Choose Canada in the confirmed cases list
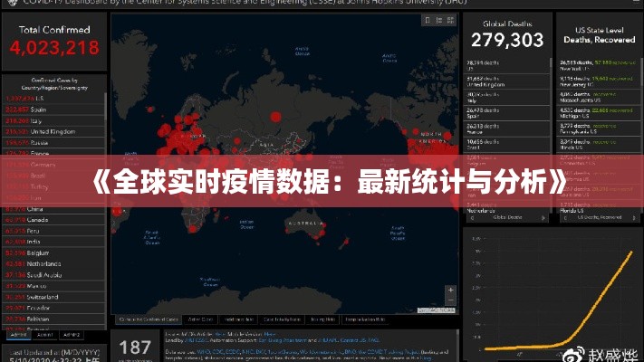The height and width of the screenshot is (362, 644). click(x=36, y=219)
